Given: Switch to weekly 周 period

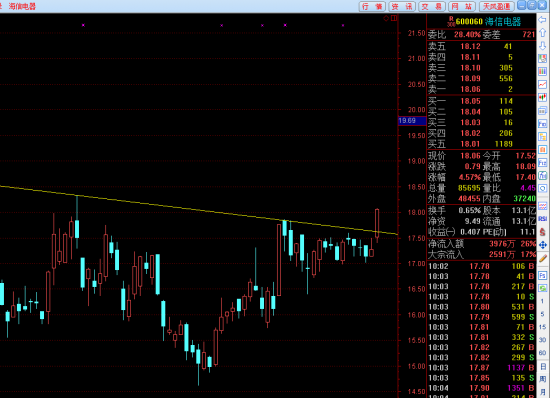Looking at the screenshot, I should point(542,379).
